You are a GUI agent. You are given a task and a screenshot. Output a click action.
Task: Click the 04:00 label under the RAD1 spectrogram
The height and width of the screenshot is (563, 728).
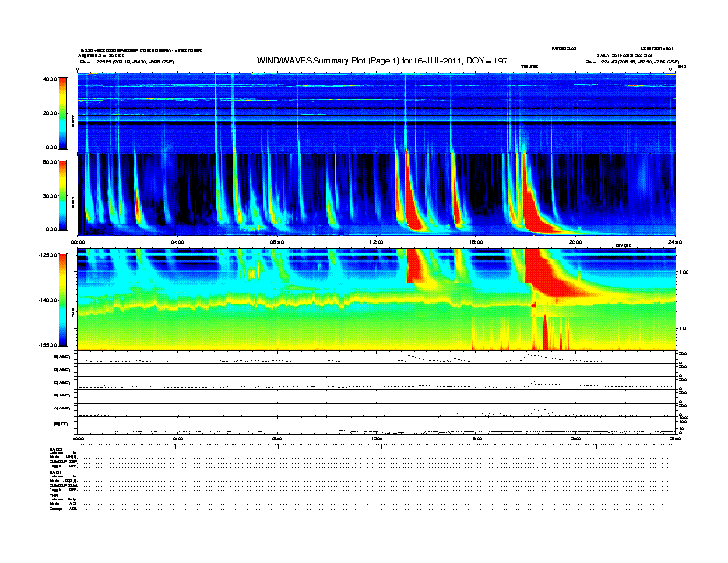click(x=177, y=242)
